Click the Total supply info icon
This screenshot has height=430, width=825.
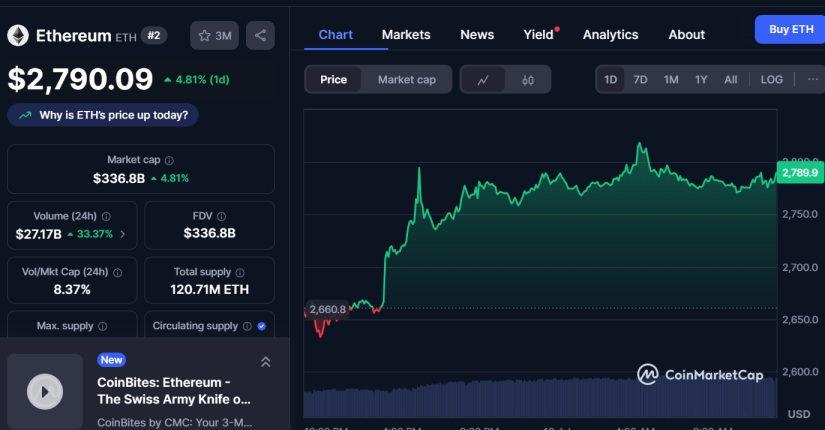tap(240, 273)
